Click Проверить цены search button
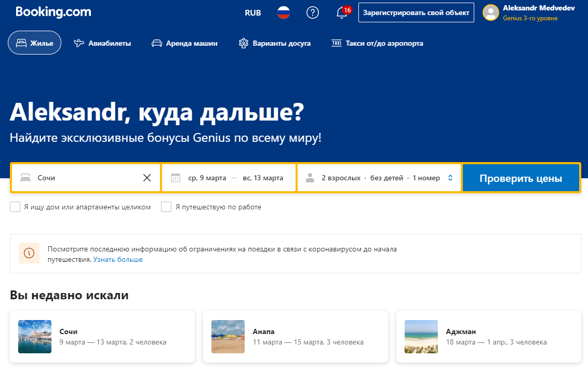 521,178
